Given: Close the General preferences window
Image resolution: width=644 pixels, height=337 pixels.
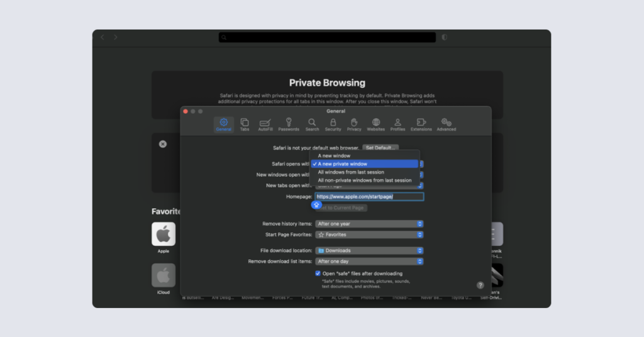Looking at the screenshot, I should 186,111.
